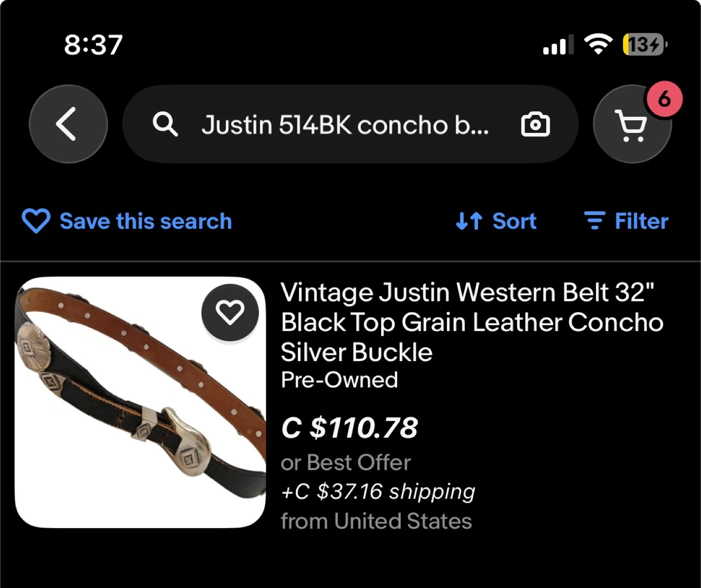Tap the Wi-Fi status icon
This screenshot has height=588, width=701.
(598, 45)
